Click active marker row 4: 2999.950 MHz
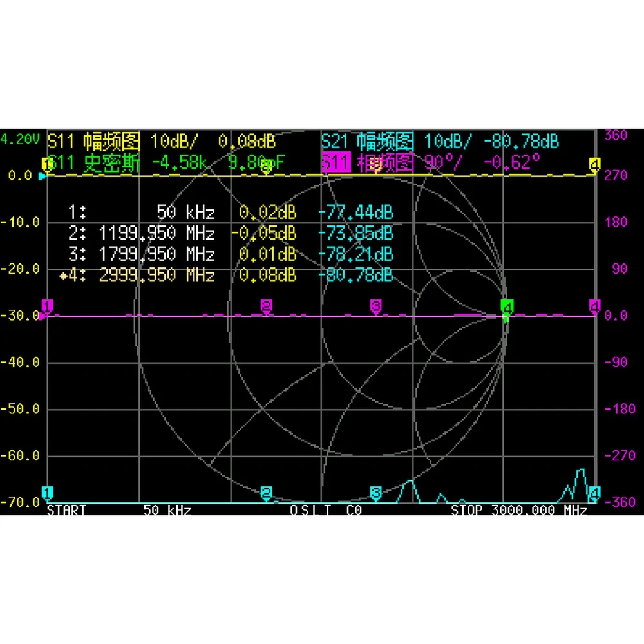 click(x=137, y=275)
